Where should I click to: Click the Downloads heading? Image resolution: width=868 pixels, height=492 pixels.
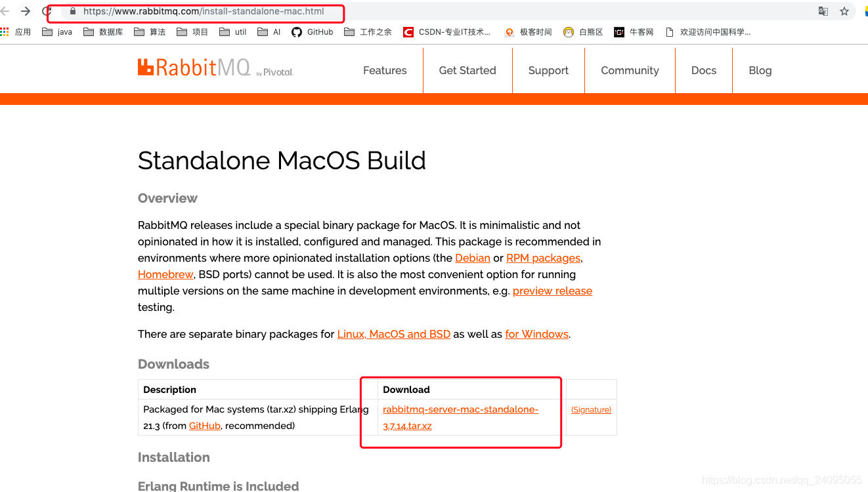[173, 364]
